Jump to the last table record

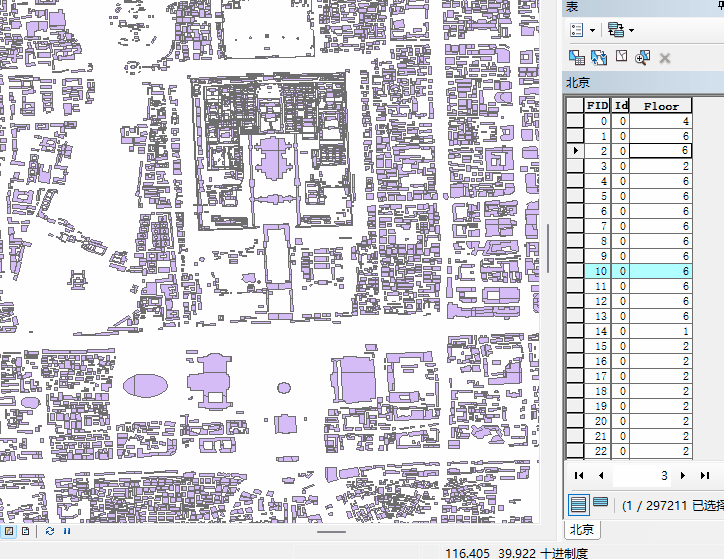click(705, 475)
